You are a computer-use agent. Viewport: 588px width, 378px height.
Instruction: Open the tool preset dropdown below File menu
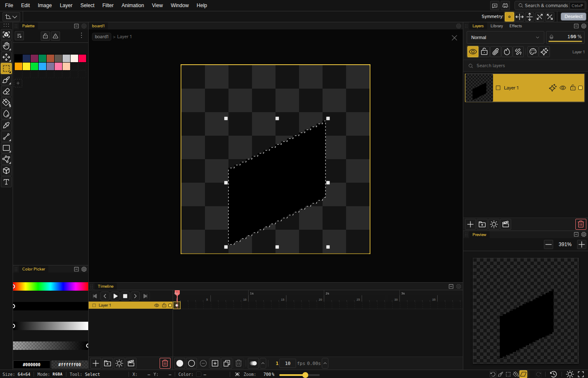11,17
